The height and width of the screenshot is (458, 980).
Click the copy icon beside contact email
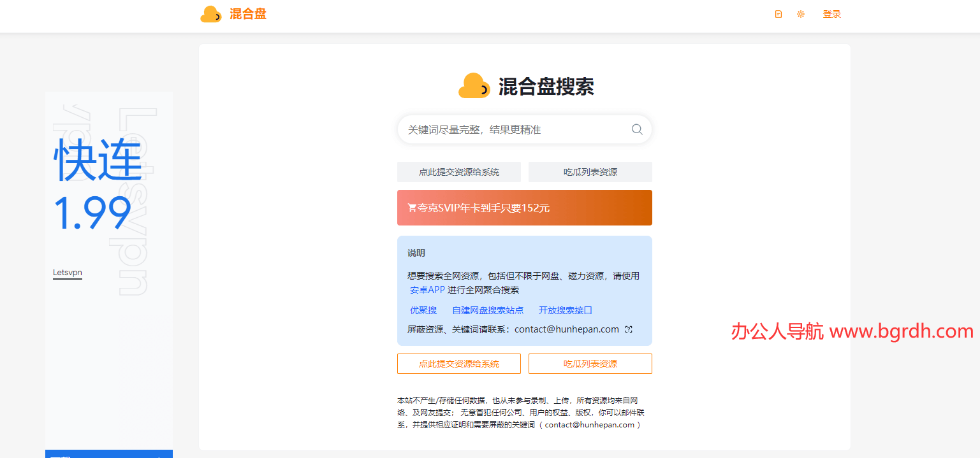pyautogui.click(x=629, y=329)
